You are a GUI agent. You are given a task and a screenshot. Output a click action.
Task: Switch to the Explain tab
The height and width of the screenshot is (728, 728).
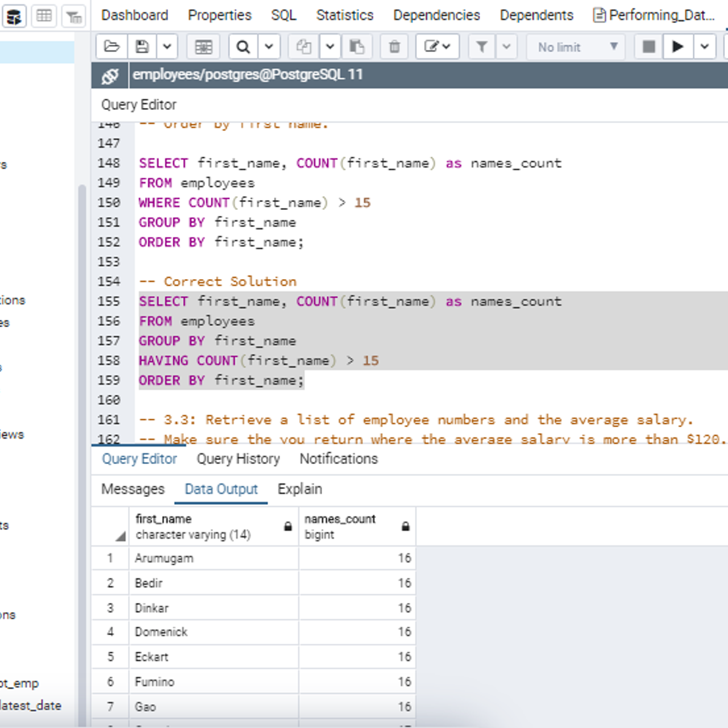point(300,490)
